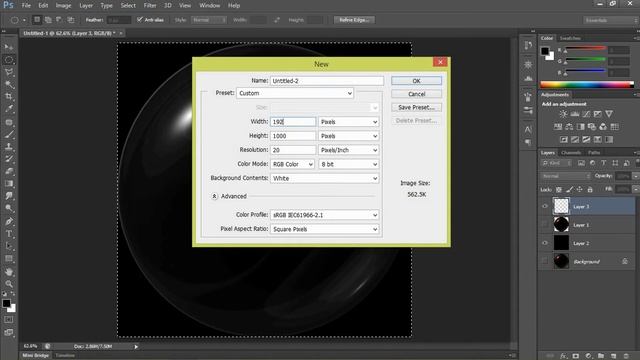Viewport: 640px width, 360px height.
Task: Open the Background Contents dropdown
Action: (324, 178)
